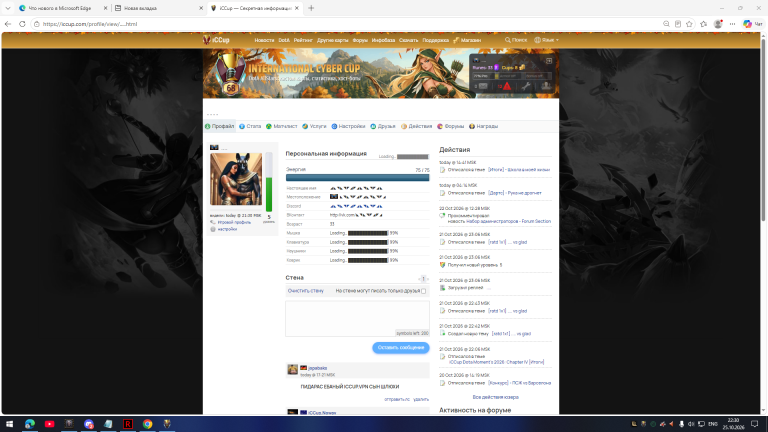Add page to favorites with the star icon
The image size is (768, 432).
click(690, 24)
